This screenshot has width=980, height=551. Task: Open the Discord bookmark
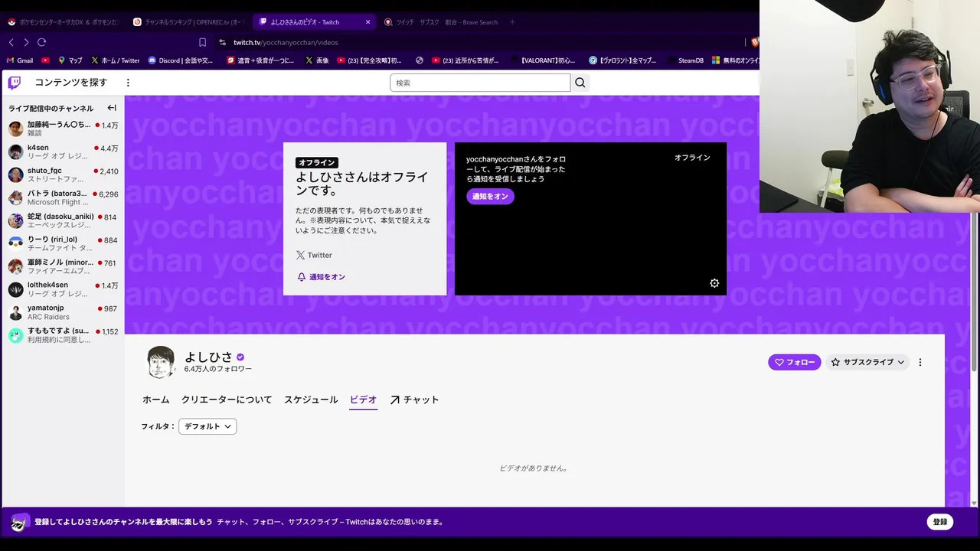(181, 60)
